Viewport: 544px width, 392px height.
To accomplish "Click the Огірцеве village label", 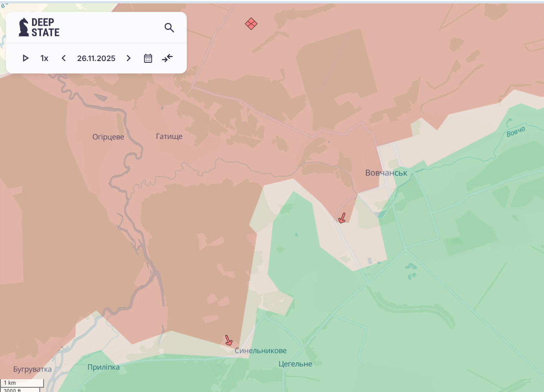I will pos(108,137).
